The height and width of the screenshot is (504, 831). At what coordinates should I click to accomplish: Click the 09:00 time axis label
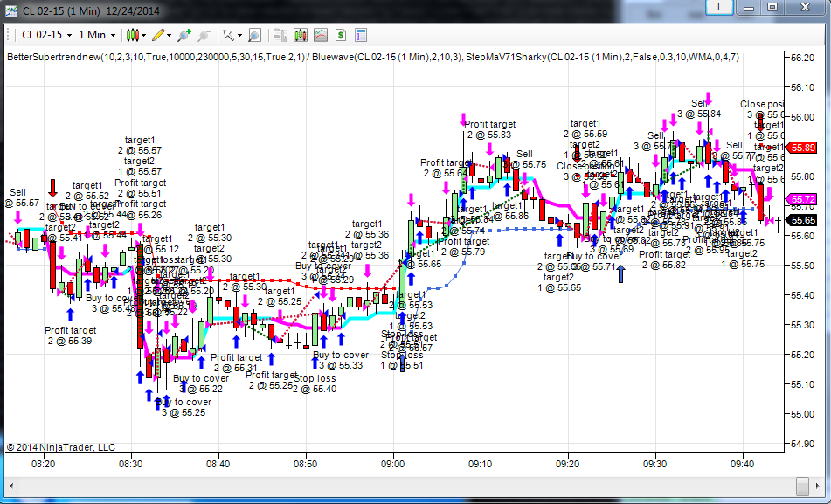pos(392,464)
